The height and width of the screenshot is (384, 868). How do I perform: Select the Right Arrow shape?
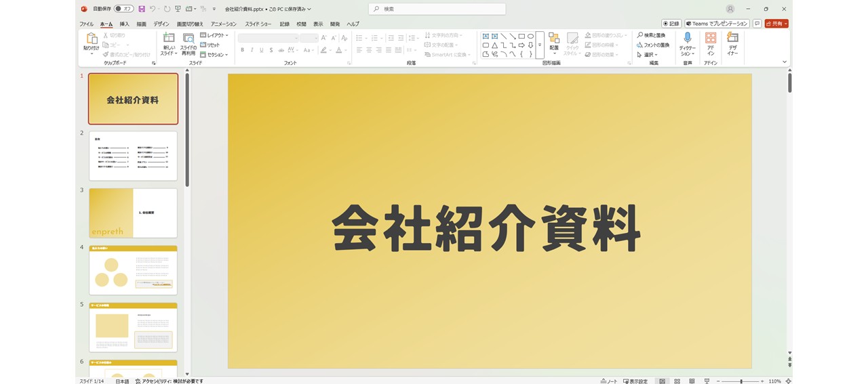521,45
